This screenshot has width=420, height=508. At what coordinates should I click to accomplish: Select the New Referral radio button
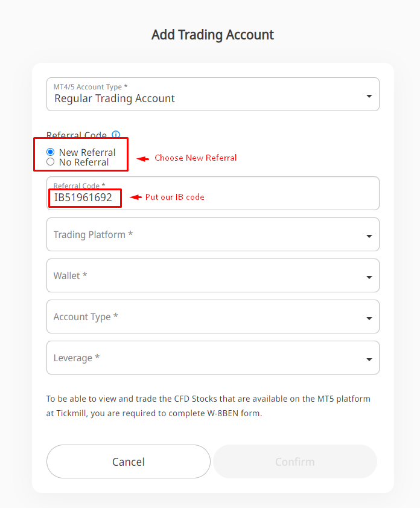(51, 152)
